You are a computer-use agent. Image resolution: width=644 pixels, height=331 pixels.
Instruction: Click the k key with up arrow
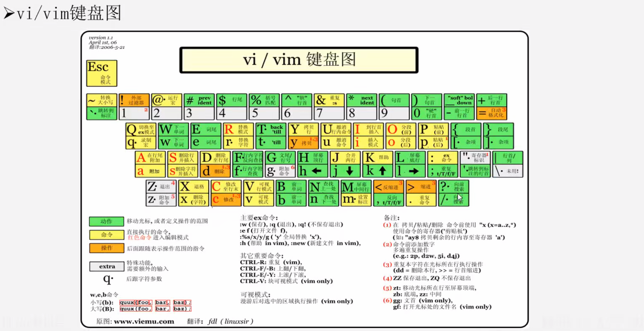pos(378,171)
